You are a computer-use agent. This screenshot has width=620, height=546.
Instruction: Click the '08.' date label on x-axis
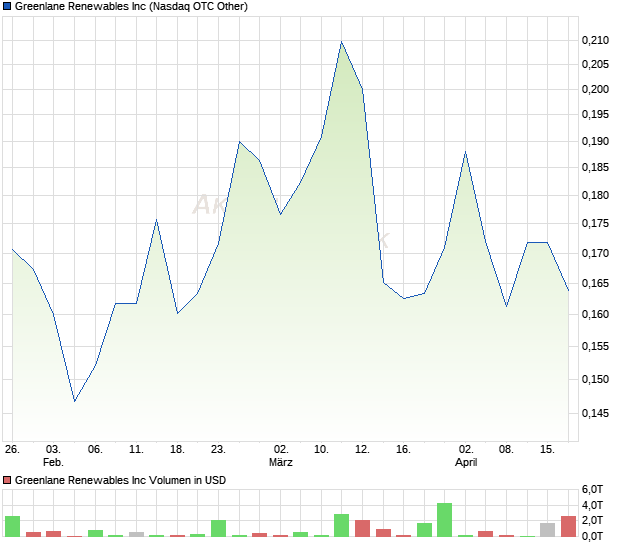click(x=506, y=449)
